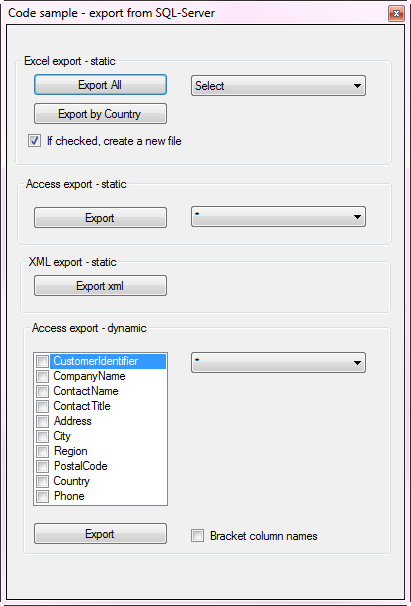
Task: Check the PostalCode checkbox
Action: click(43, 466)
